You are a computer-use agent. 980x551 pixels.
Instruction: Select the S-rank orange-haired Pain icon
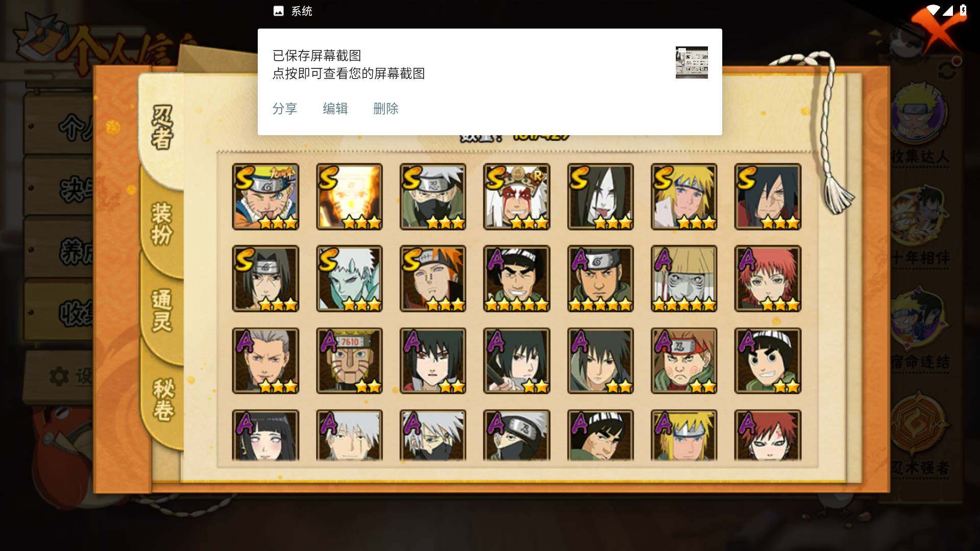click(x=433, y=279)
